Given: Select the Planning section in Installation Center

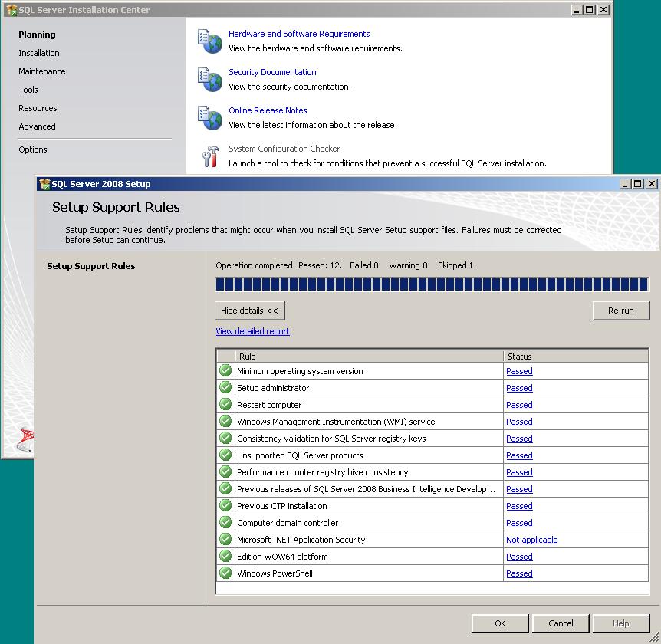Looking at the screenshot, I should point(37,34).
